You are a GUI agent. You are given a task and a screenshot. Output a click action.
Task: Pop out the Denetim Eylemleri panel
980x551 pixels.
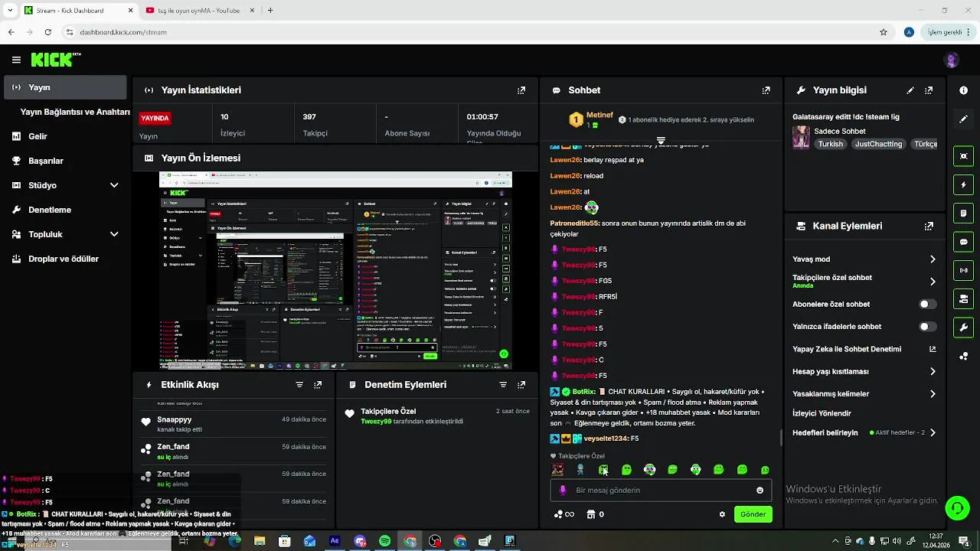[521, 385]
